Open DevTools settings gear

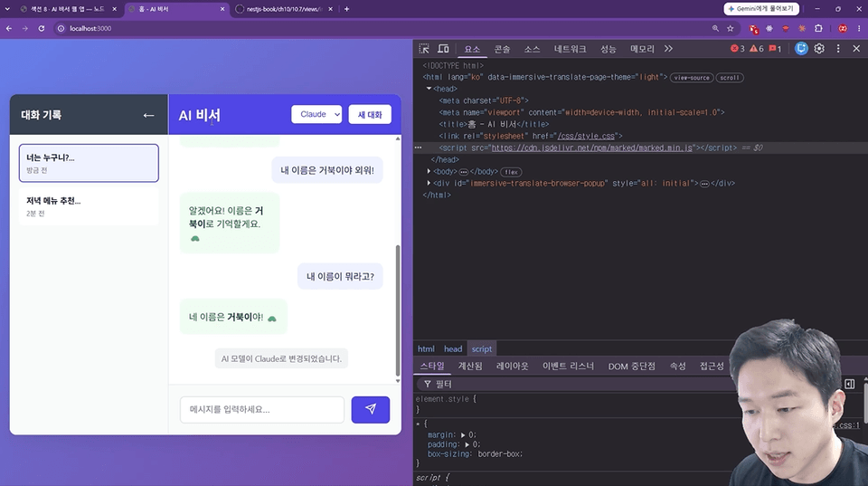tap(819, 49)
